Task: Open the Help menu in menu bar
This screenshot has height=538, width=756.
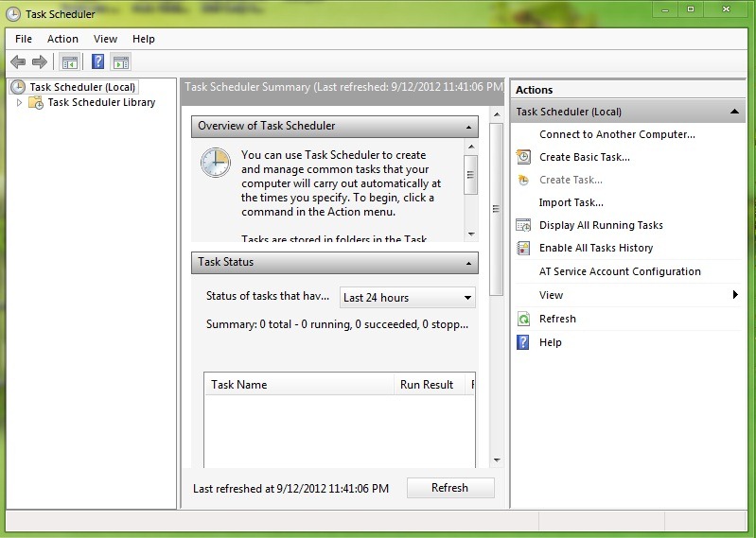Action: click(144, 39)
